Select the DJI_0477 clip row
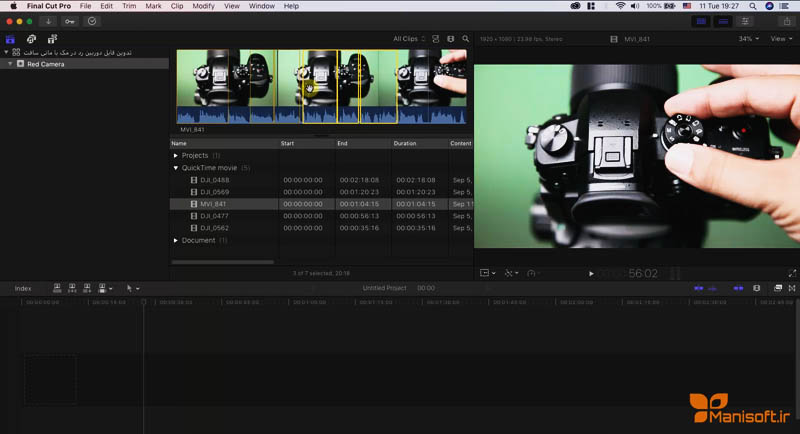Image resolution: width=800 pixels, height=434 pixels. tap(321, 216)
